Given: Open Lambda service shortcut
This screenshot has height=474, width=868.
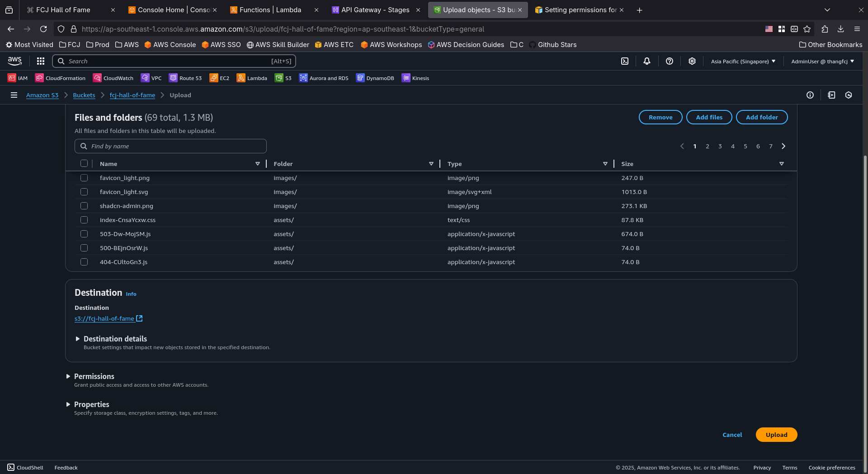Looking at the screenshot, I should point(252,78).
